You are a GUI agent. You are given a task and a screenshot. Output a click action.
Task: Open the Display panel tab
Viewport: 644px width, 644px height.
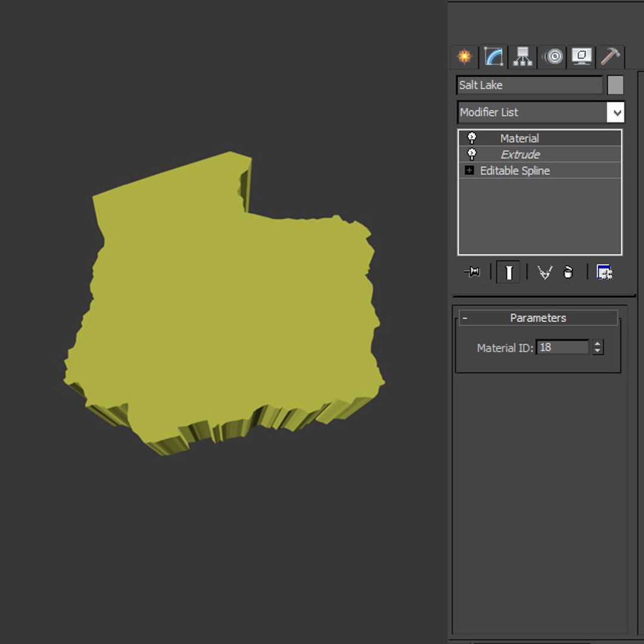581,56
